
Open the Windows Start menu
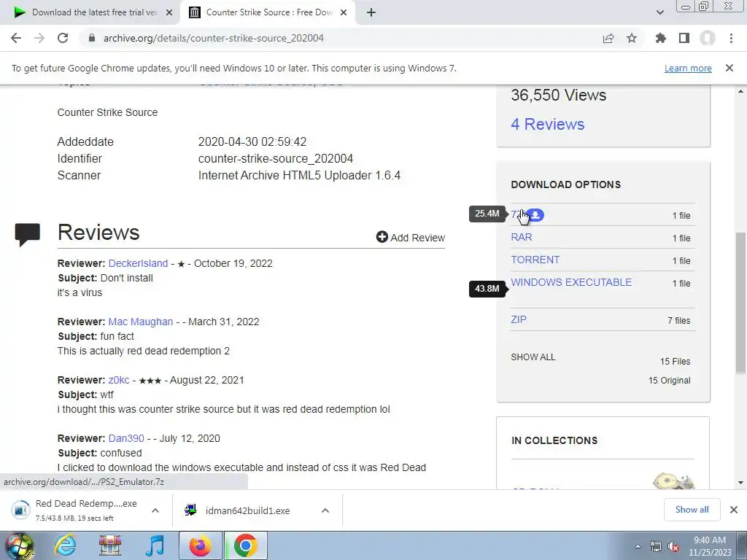20,545
